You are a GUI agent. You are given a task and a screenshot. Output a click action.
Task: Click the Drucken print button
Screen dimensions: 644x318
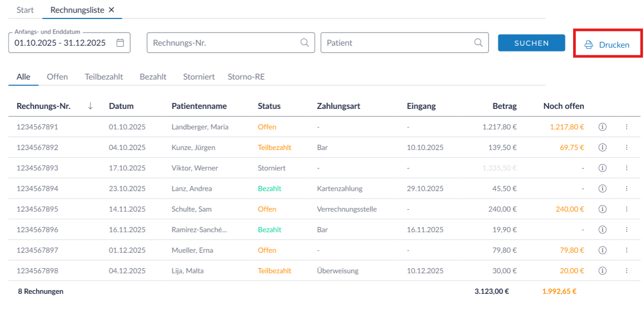(x=607, y=45)
